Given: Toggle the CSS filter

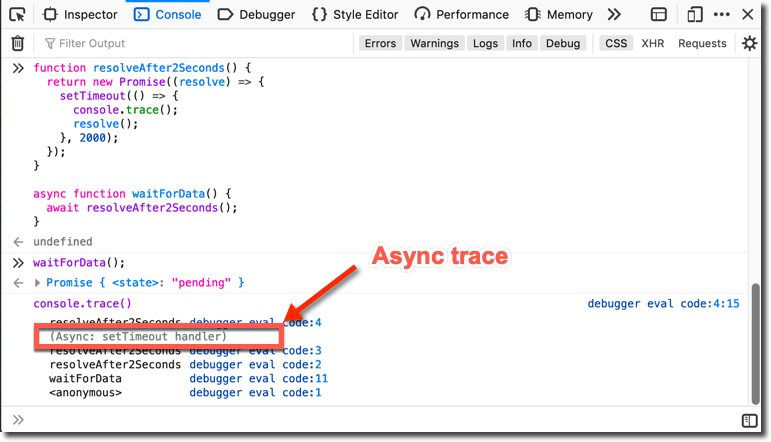Looking at the screenshot, I should pos(616,43).
